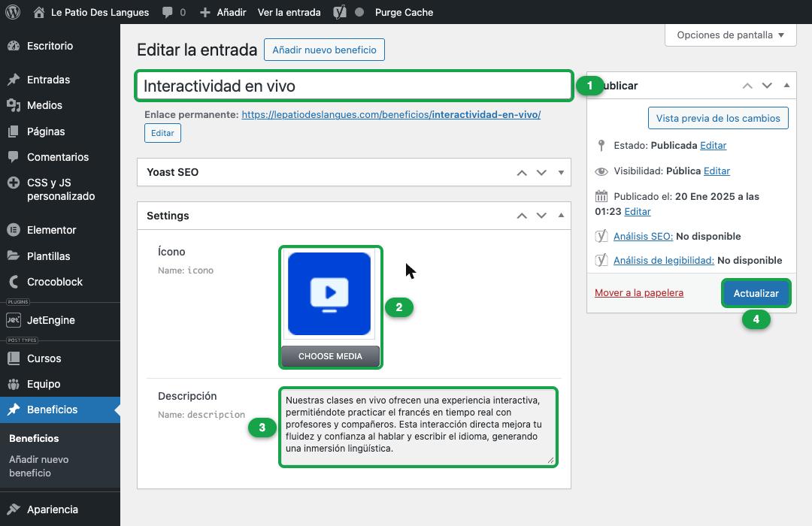The width and height of the screenshot is (812, 526).
Task: Open the Entradas menu label
Action: pos(48,80)
